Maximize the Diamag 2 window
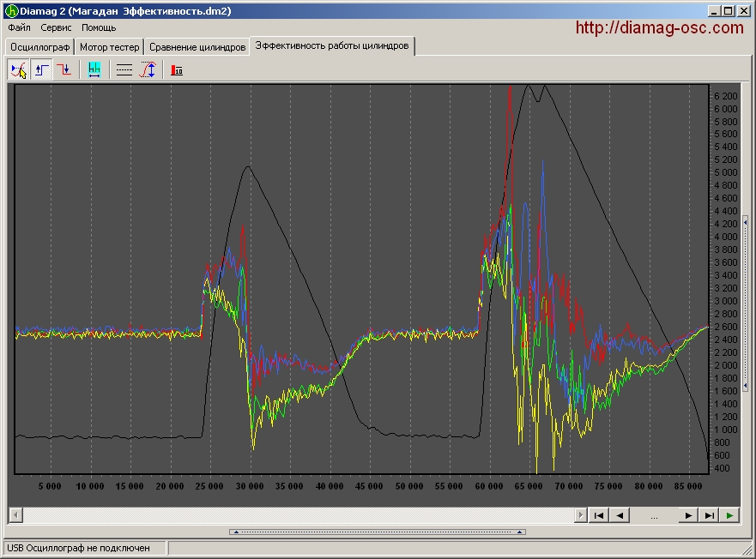 (729, 10)
